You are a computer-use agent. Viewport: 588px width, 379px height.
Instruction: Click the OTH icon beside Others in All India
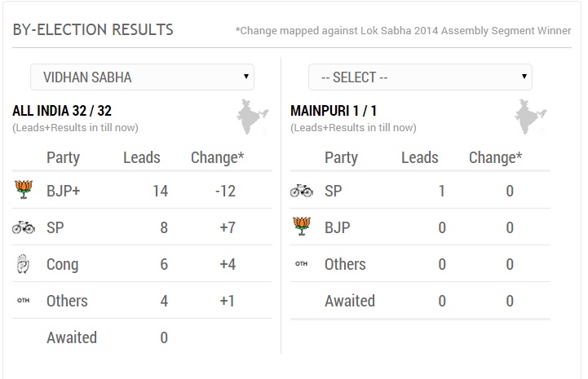pyautogui.click(x=24, y=300)
